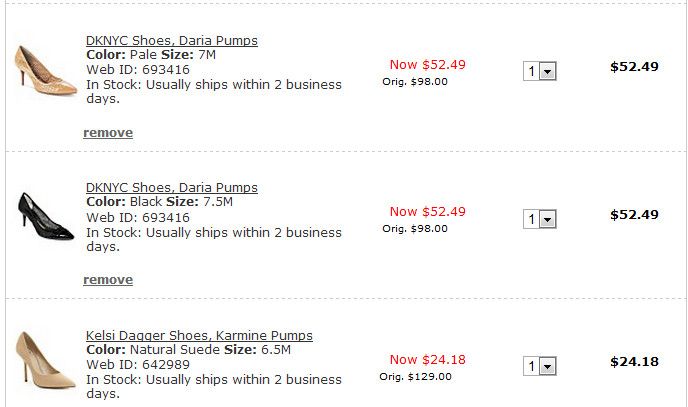This screenshot has height=407, width=688.
Task: Click the Now $52.49 price on pale pumps
Action: point(427,65)
